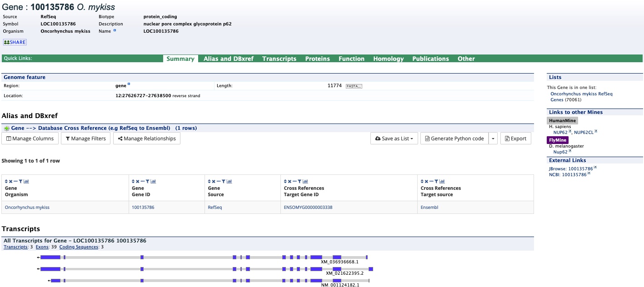Toggle visibility dots on Gene ID column
Screen dimensions: 644x287
tap(142, 181)
